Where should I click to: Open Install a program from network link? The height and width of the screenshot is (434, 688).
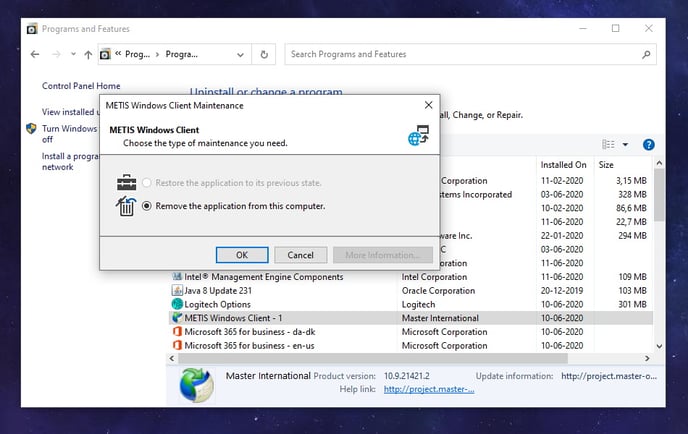coord(70,161)
